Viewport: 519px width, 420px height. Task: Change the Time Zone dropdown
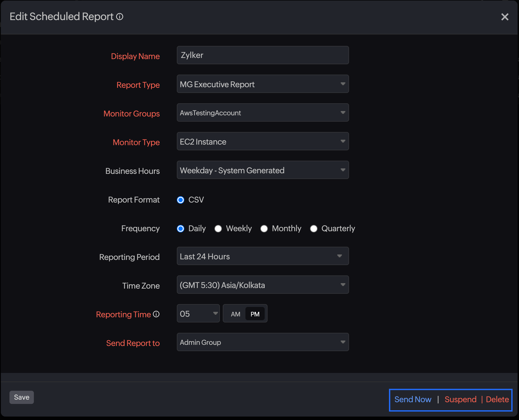pos(263,285)
